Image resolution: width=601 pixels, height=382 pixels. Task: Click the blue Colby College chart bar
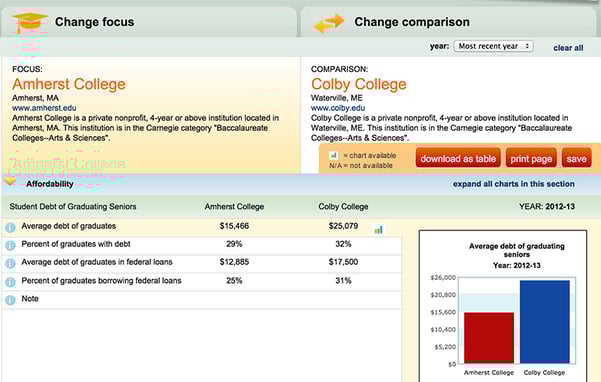[545, 322]
